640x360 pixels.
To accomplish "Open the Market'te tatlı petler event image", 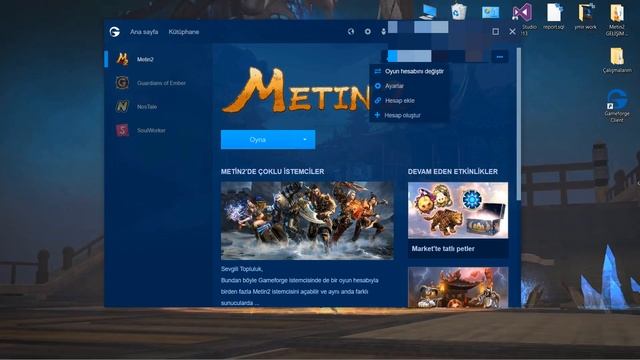I will 458,210.
